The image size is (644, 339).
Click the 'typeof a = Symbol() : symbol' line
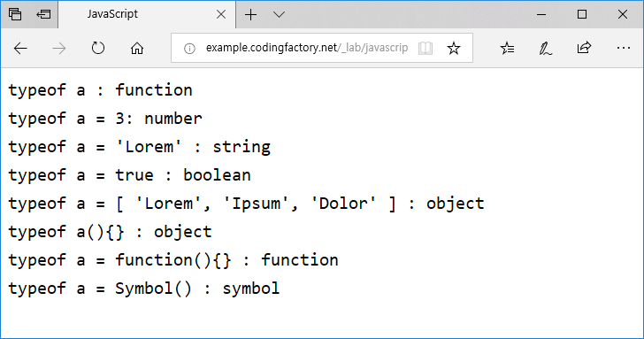(x=143, y=289)
